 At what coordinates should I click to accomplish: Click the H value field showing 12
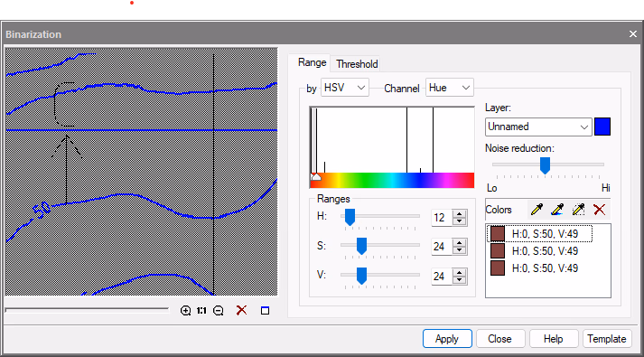point(441,218)
